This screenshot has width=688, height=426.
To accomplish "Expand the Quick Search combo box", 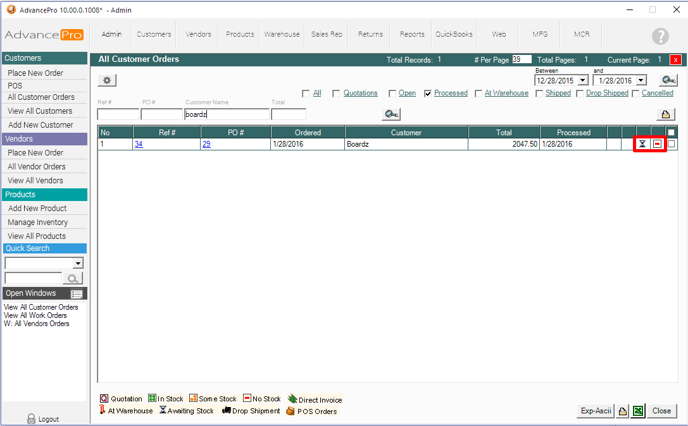I will (x=78, y=263).
